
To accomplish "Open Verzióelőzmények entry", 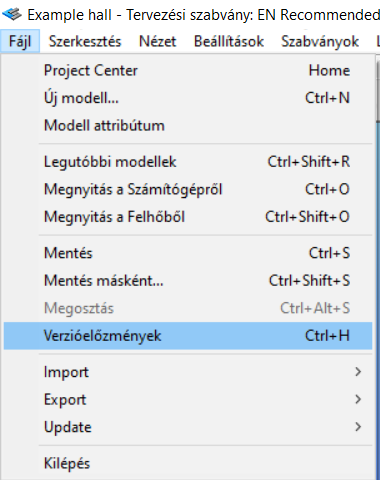I will (188, 336).
